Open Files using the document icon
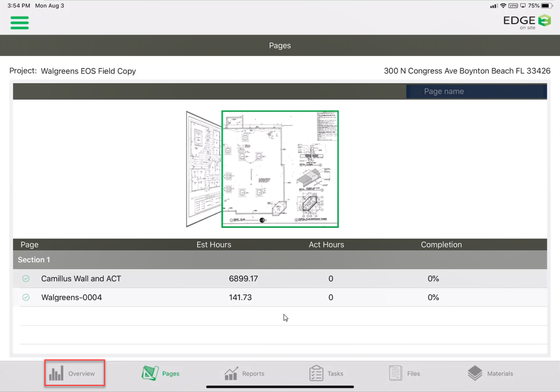Image resolution: width=560 pixels, height=392 pixels. (395, 373)
